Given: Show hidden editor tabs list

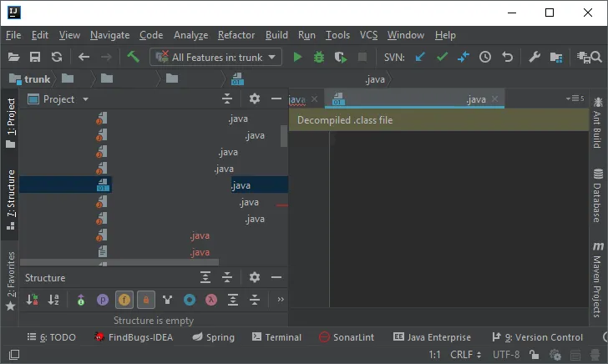Looking at the screenshot, I should pos(575,99).
